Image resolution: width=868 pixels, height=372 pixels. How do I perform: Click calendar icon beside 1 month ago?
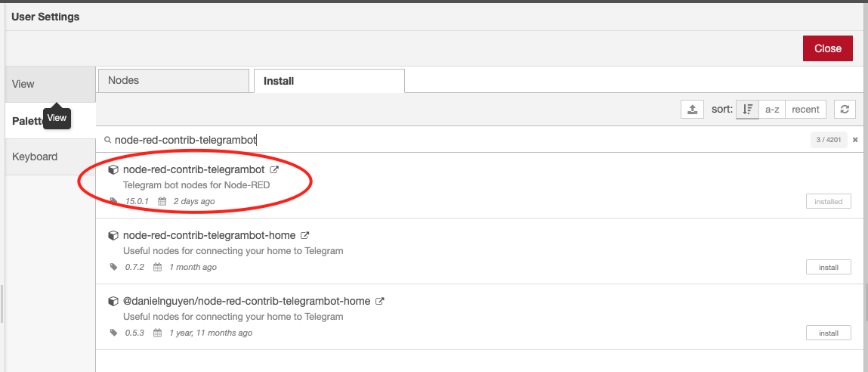pyautogui.click(x=158, y=267)
